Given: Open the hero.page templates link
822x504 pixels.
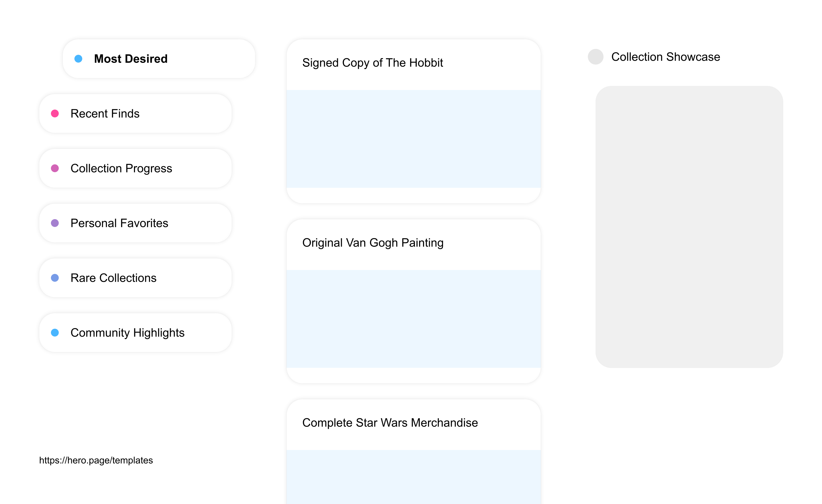Looking at the screenshot, I should pyautogui.click(x=96, y=460).
